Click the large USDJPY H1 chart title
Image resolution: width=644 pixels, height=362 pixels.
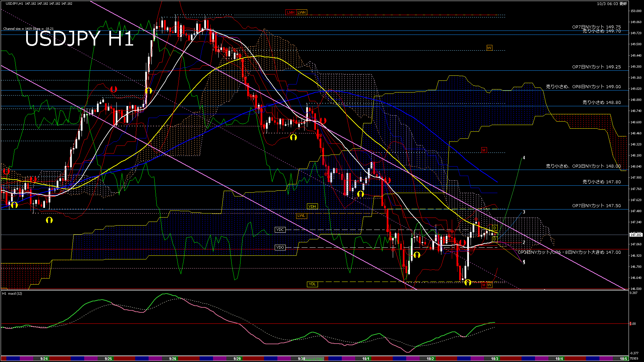tap(79, 39)
